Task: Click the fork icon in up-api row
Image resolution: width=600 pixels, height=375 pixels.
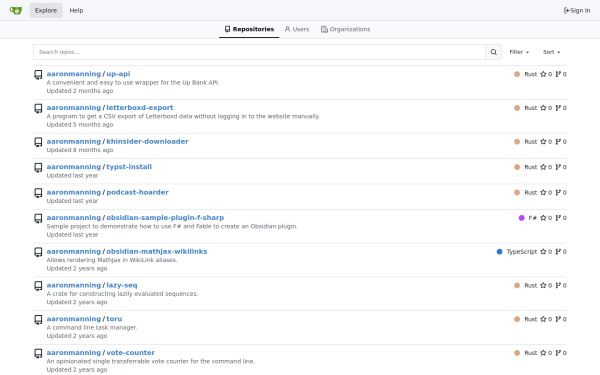Action: (x=558, y=74)
